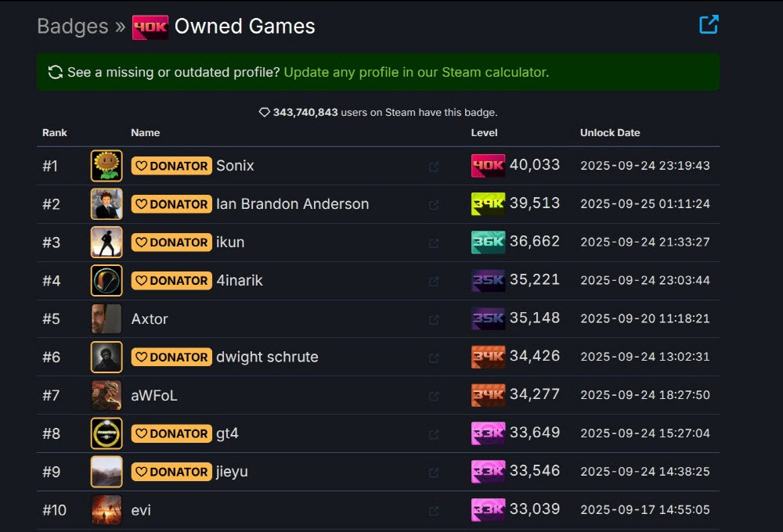Click the 40K badge icon in page title
The image size is (783, 532).
(x=150, y=27)
